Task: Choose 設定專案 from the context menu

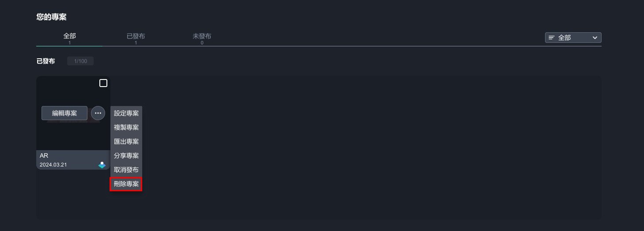Action: (x=126, y=113)
